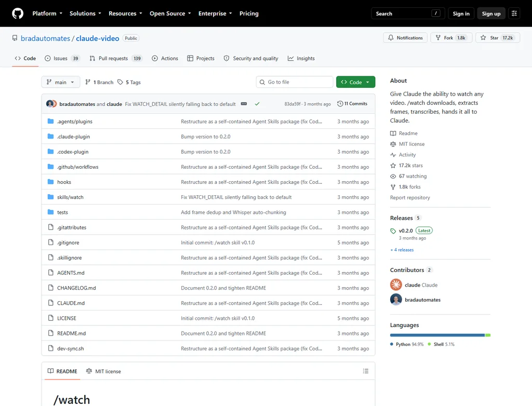The height and width of the screenshot is (406, 532).
Task: Expand the Open Source menu
Action: [x=170, y=13]
